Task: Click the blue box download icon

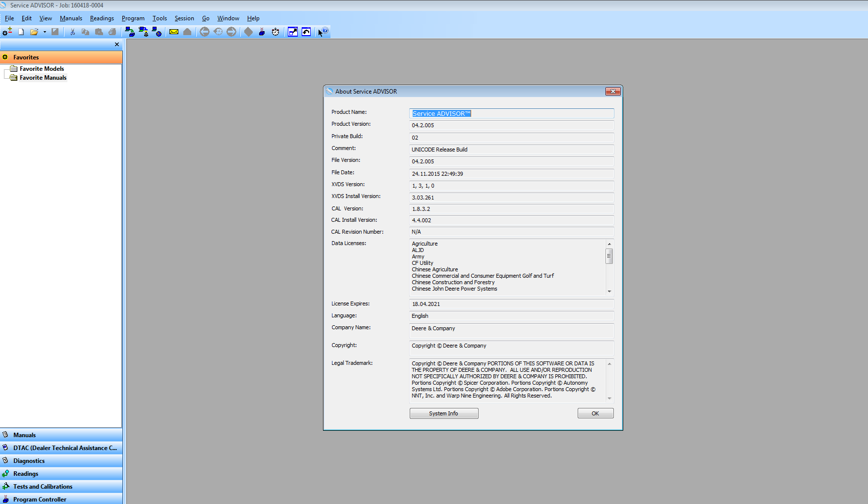Action: tap(262, 32)
